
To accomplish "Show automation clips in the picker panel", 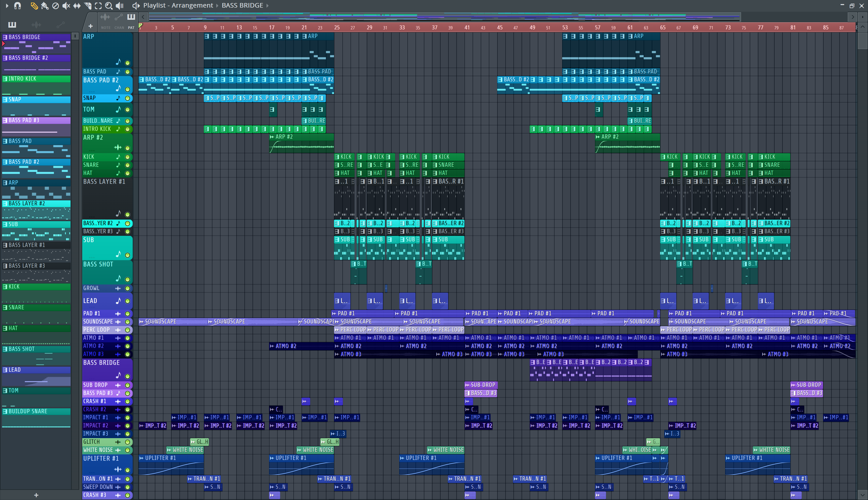I will tap(60, 25).
